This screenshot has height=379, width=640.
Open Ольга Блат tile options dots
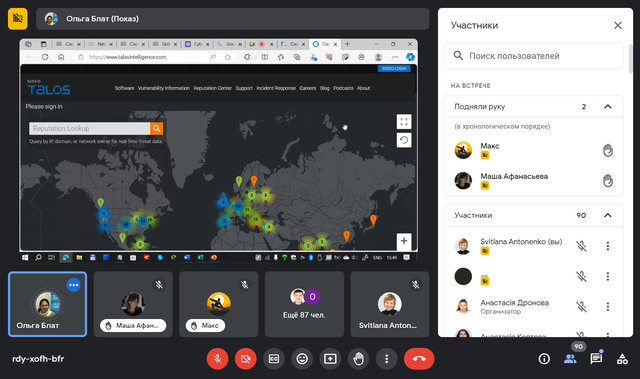click(x=73, y=285)
